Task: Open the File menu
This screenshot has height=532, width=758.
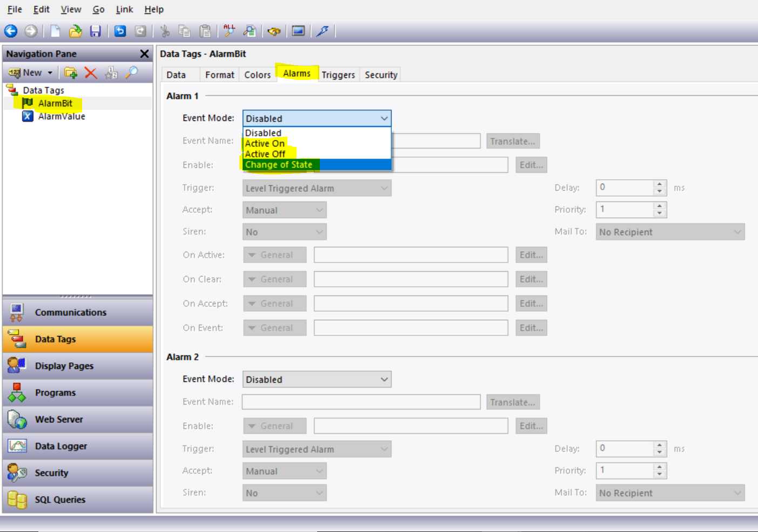Action: pyautogui.click(x=15, y=9)
